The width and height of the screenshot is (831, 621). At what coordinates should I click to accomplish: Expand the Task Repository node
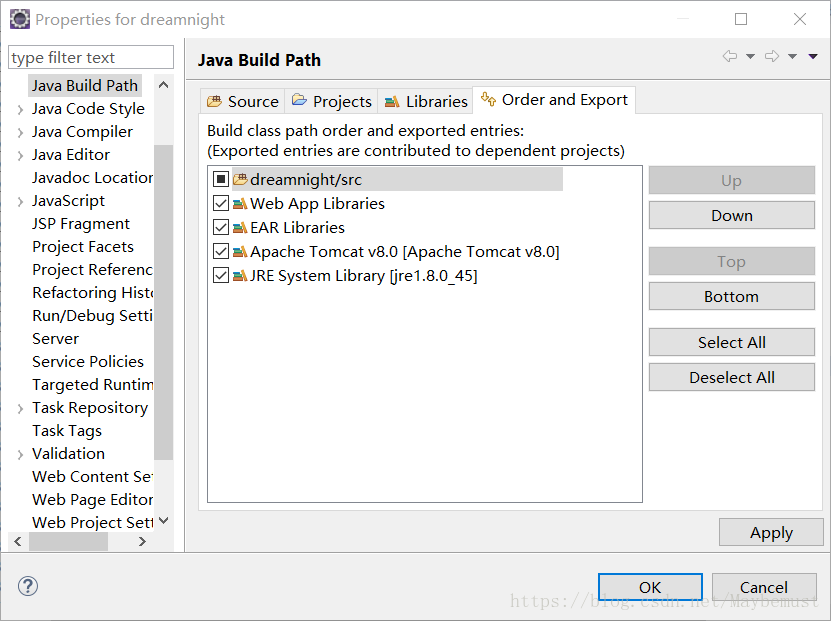tap(20, 409)
